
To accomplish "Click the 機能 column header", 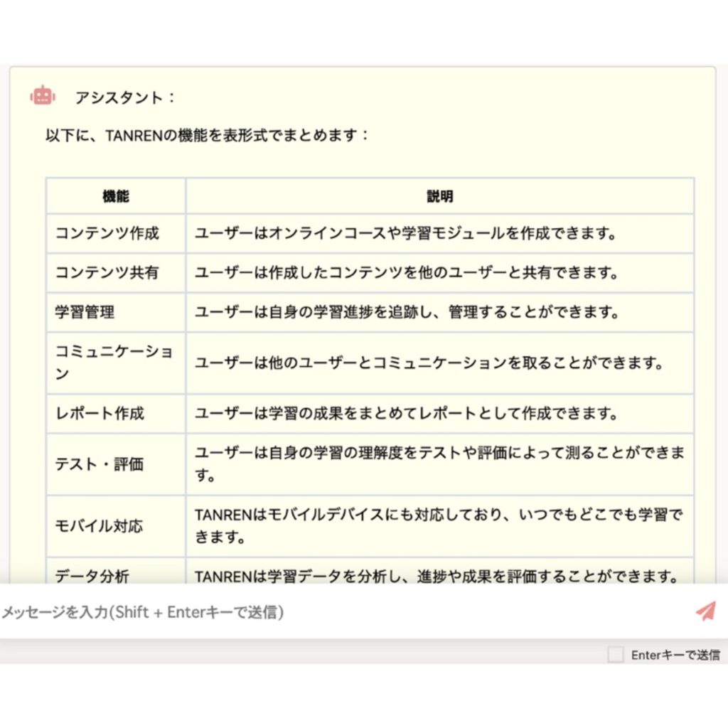I will (x=116, y=196).
